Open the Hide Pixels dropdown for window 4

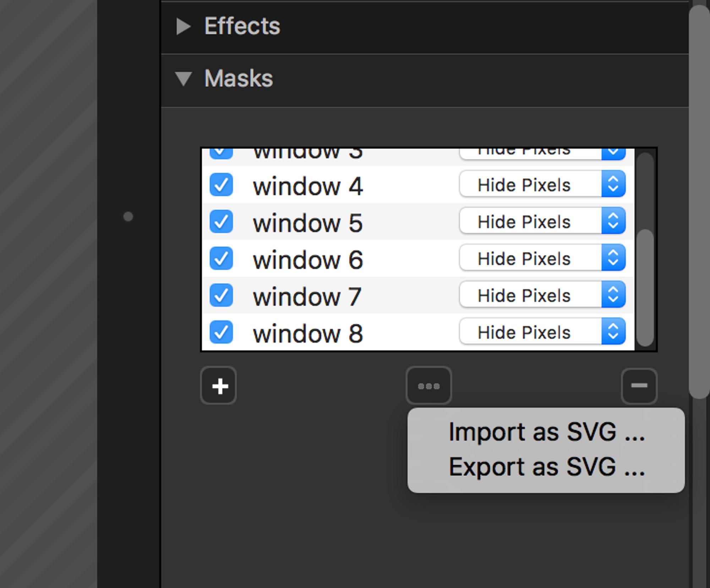[x=542, y=185]
